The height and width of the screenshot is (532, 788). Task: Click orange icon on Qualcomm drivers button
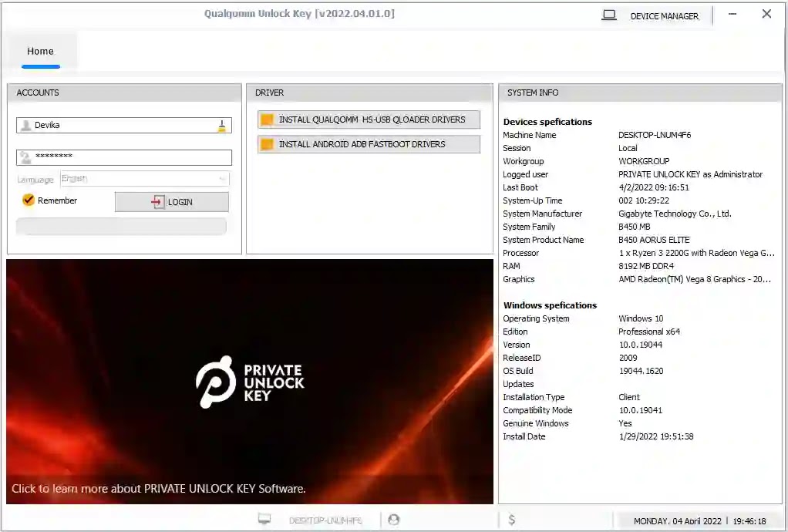268,120
